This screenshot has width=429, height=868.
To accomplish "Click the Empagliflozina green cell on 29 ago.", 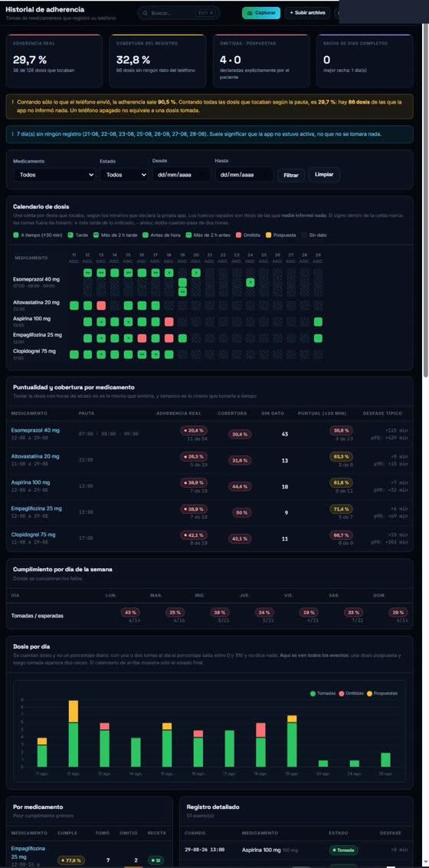I will [318, 337].
